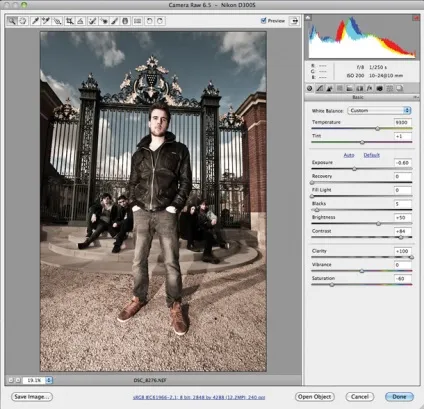Select the Adjustment Brush tool
The image size is (424, 409).
(x=114, y=21)
